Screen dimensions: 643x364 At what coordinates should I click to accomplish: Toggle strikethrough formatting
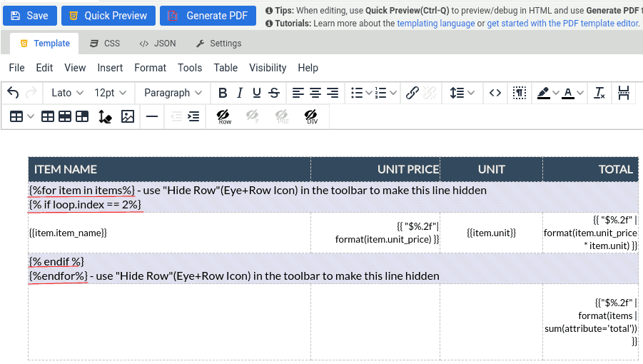click(274, 93)
